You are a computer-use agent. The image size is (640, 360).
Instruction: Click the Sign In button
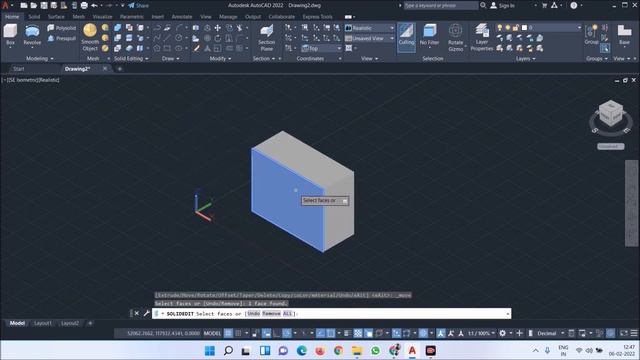502,5
